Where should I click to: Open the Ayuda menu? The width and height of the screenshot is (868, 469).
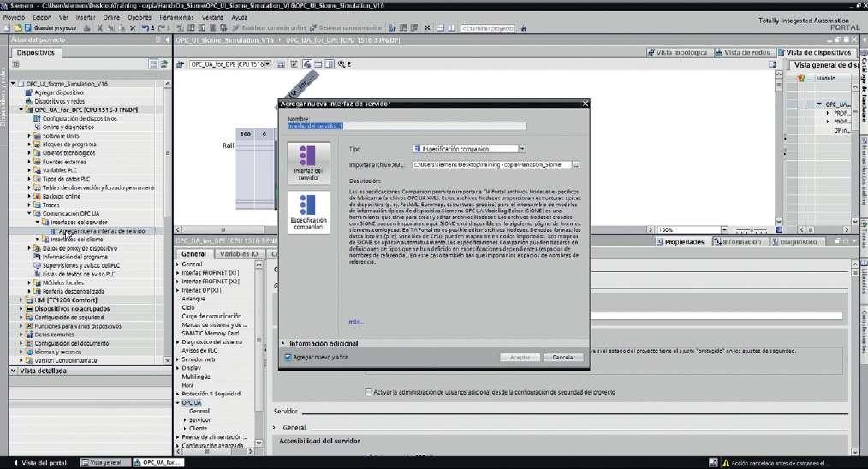pyautogui.click(x=239, y=17)
